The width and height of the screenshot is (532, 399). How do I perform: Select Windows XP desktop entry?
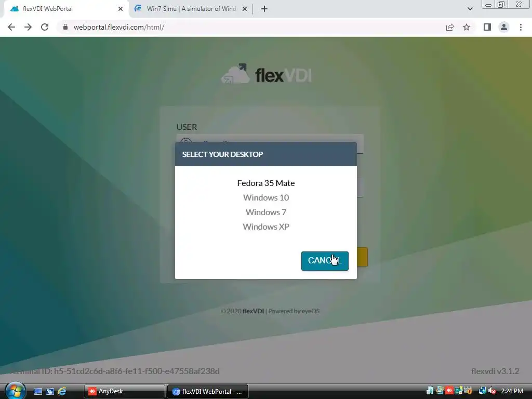[x=265, y=227]
